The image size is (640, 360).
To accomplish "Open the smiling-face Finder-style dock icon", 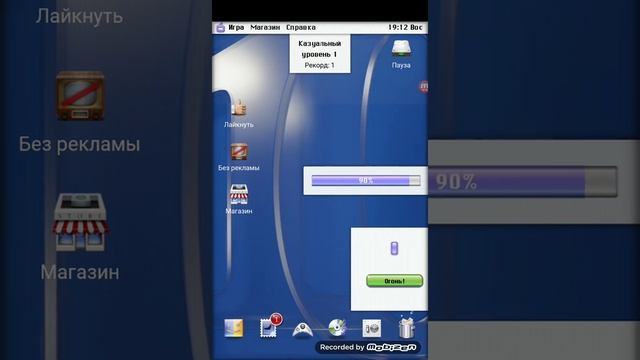I will pyautogui.click(x=234, y=328).
